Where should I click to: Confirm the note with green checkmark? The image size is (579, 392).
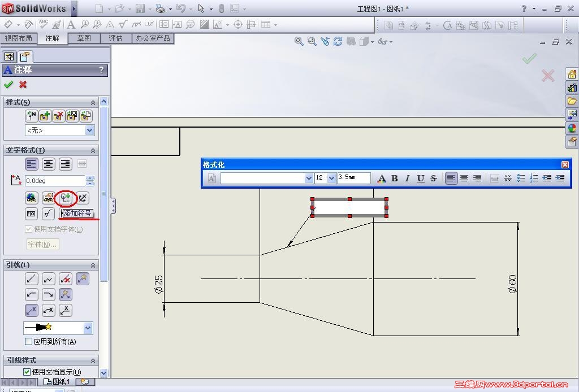point(8,85)
